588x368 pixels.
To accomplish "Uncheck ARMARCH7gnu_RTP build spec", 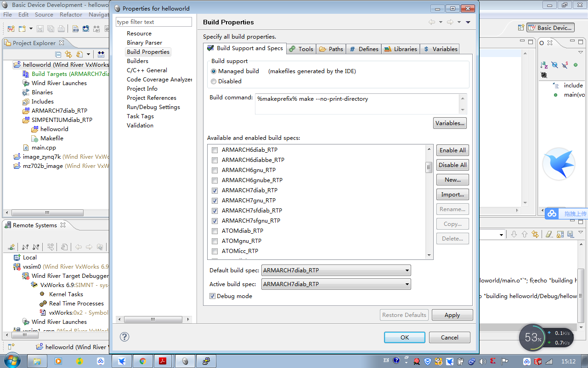I will pos(215,201).
